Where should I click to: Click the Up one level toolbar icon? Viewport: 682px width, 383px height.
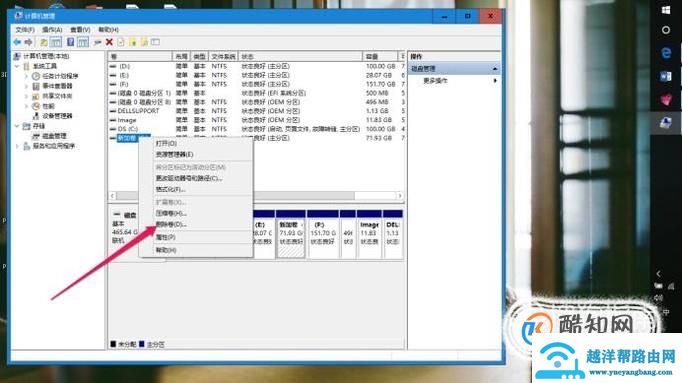click(44, 42)
